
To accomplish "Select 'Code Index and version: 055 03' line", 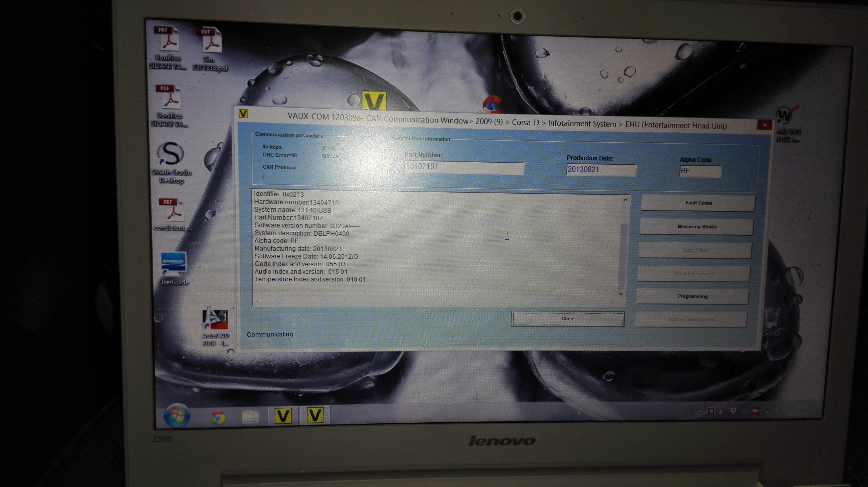I will (300, 264).
